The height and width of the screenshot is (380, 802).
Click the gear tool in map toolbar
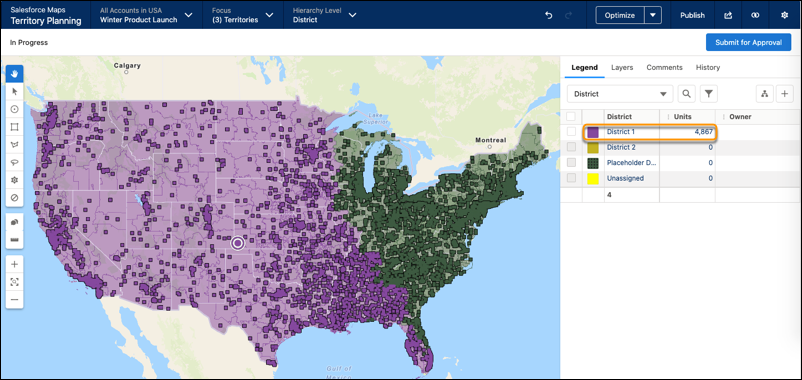[14, 180]
